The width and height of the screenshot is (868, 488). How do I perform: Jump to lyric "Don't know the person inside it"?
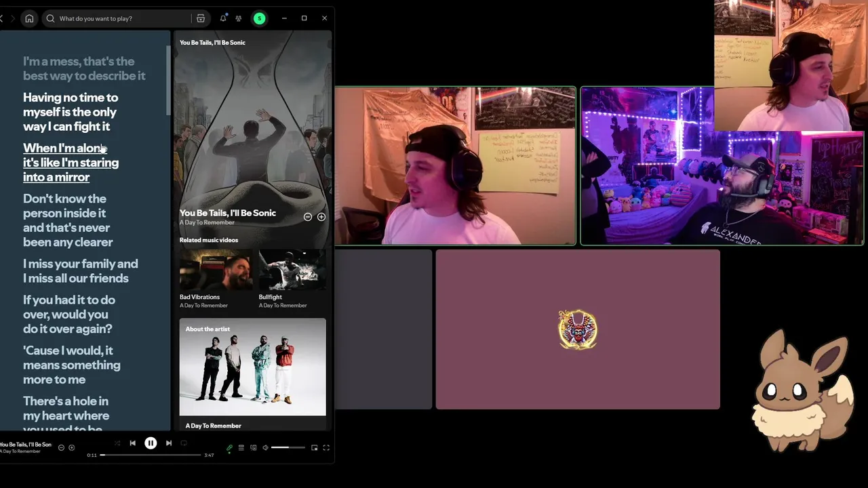[x=68, y=220]
